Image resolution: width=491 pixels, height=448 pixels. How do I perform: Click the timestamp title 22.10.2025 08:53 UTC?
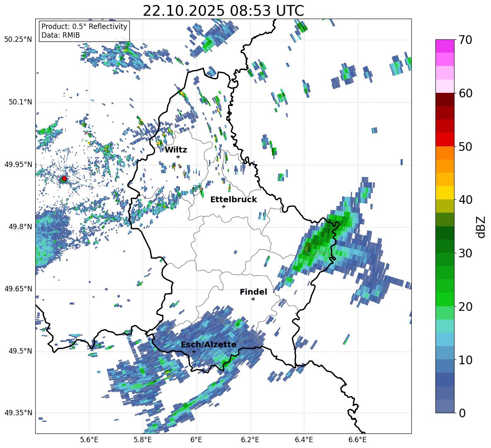coord(223,11)
